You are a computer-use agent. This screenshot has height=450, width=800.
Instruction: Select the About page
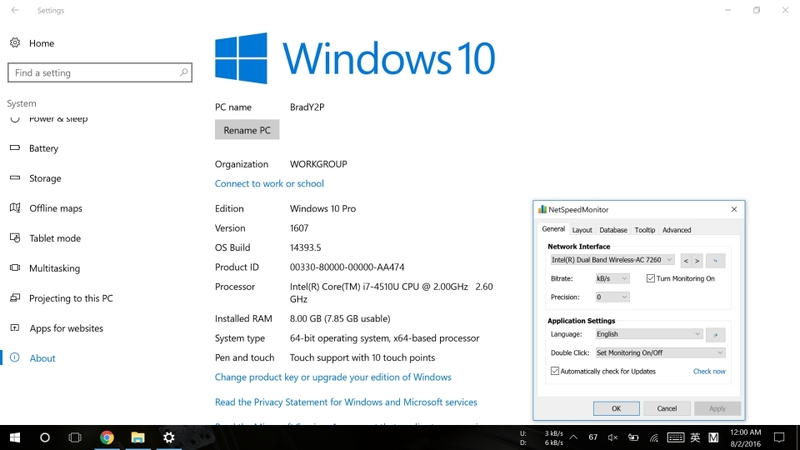(42, 358)
